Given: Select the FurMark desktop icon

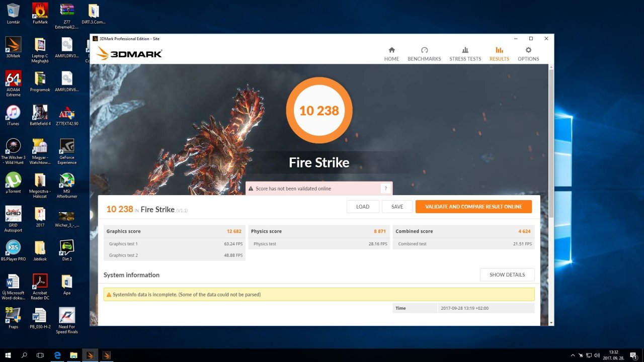Looking at the screenshot, I should tap(40, 14).
